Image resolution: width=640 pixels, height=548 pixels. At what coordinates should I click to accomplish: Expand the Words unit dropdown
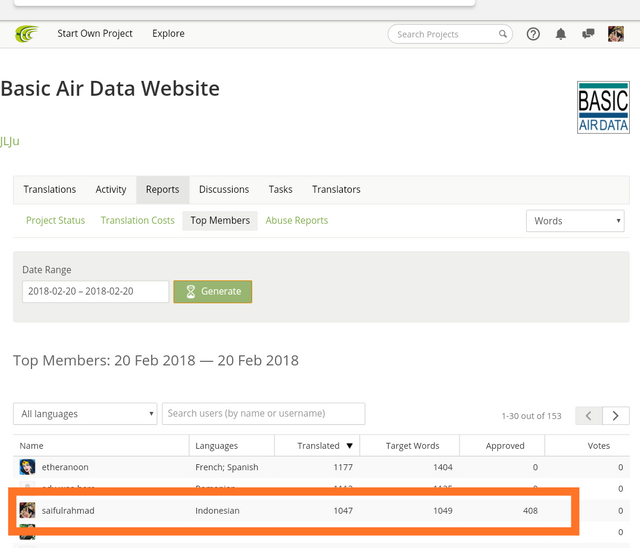coord(575,221)
